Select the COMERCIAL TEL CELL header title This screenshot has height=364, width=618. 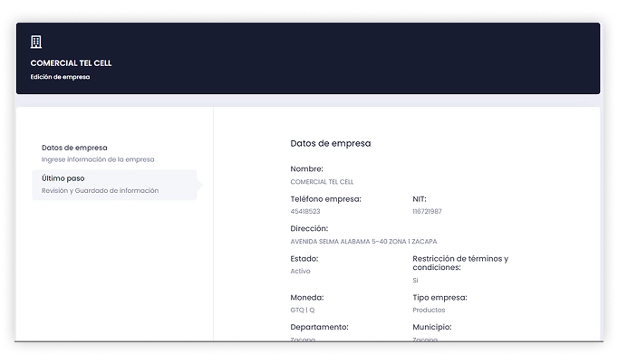click(71, 63)
